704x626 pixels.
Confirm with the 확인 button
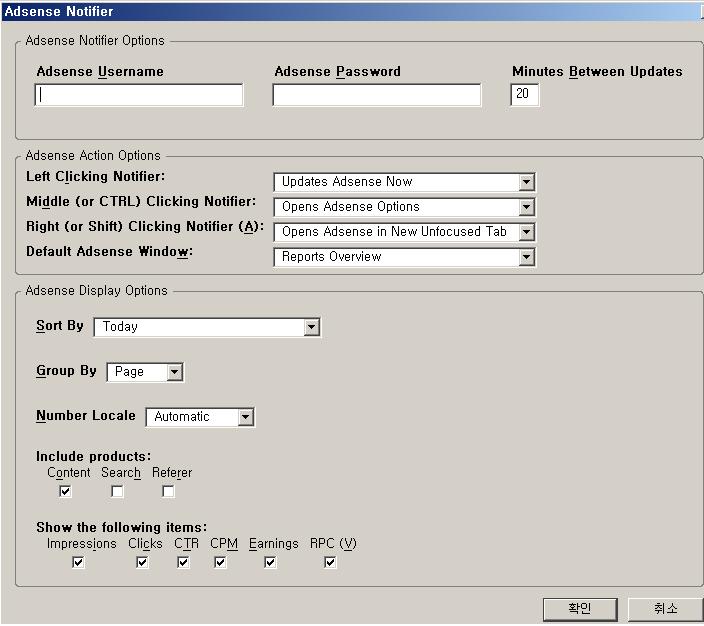click(580, 609)
